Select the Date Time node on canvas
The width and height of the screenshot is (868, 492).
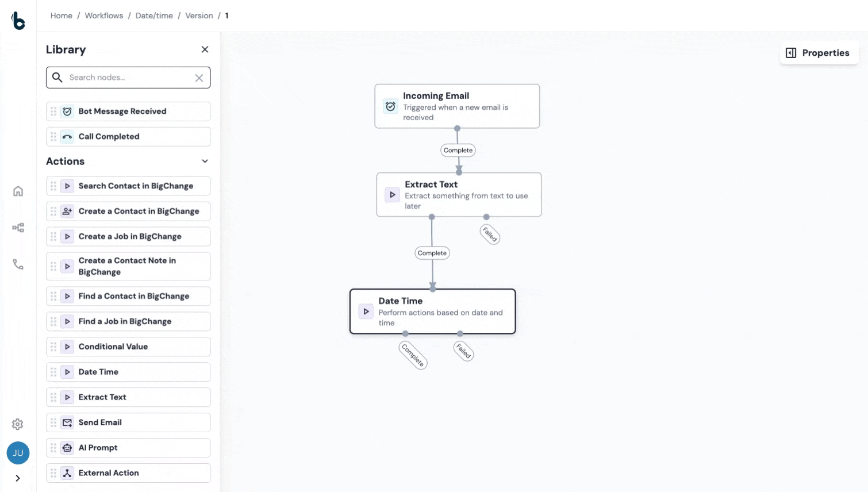coord(432,311)
